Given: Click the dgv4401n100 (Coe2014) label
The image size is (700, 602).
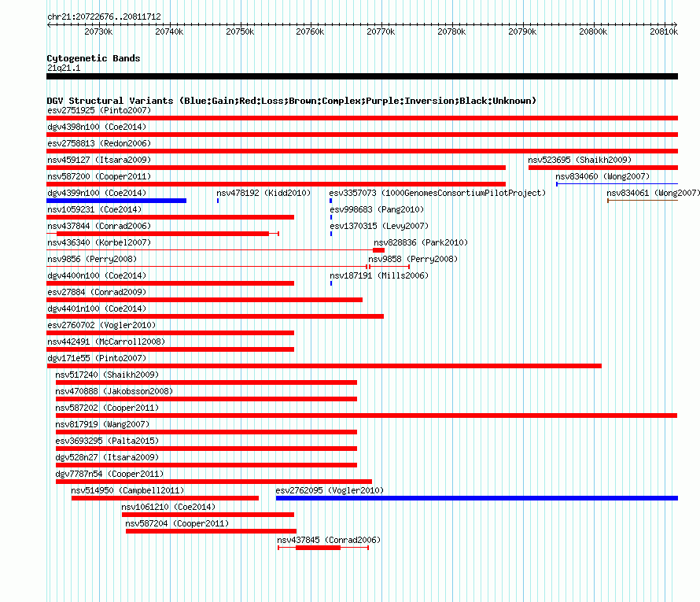Looking at the screenshot, I should [97, 308].
